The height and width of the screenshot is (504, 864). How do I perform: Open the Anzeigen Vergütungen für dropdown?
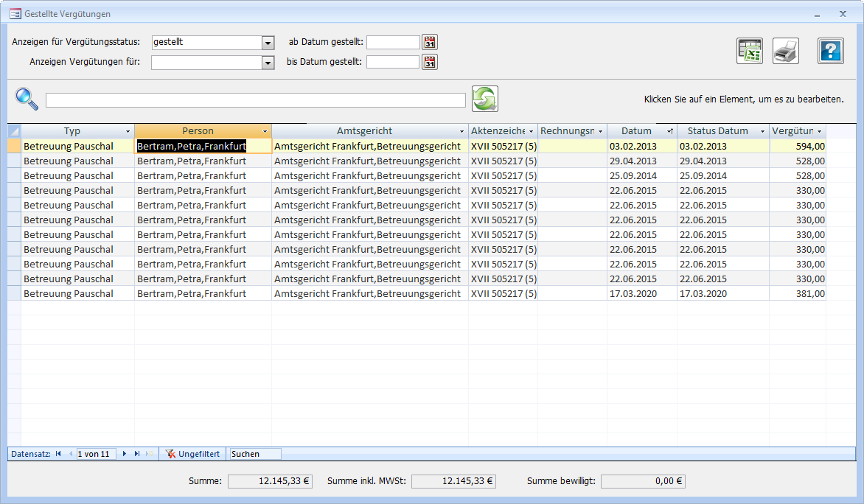[x=268, y=63]
